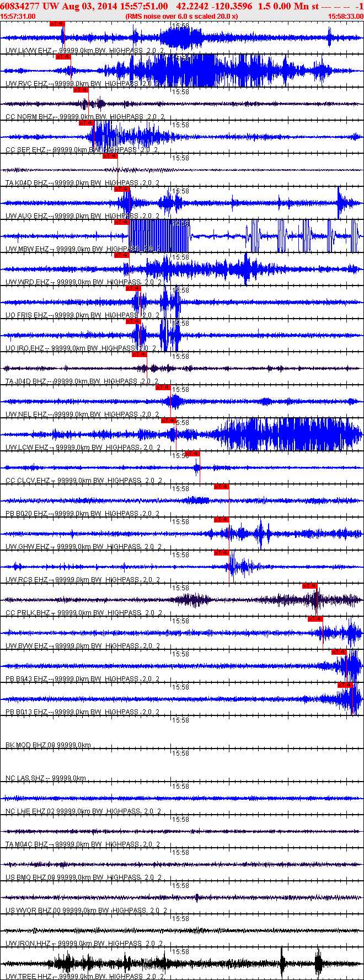
Task: Click the pick marker on TA K04D trace
Action: point(110,156)
